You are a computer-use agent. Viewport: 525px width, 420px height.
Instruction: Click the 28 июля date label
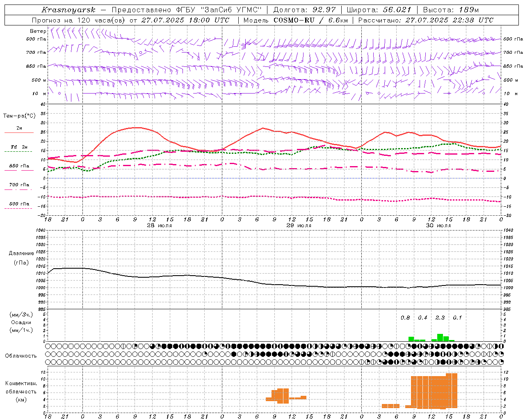160,226
